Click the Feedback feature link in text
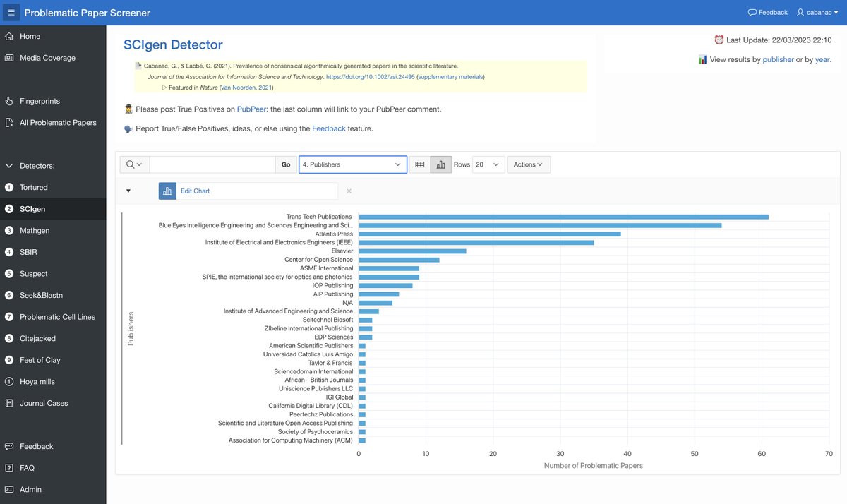The image size is (847, 504). [329, 128]
